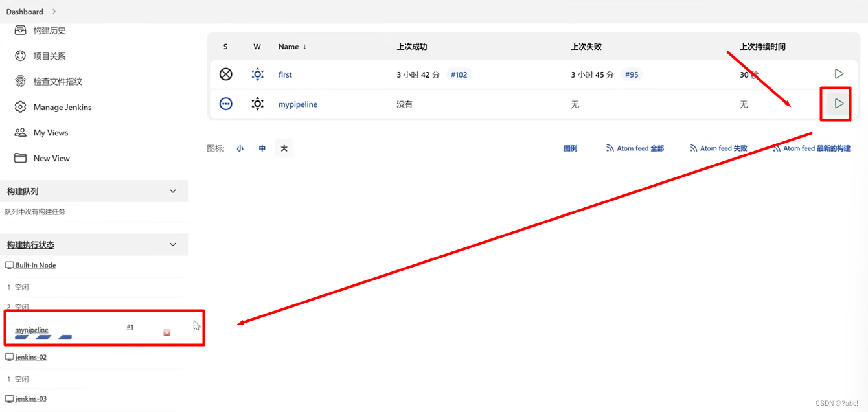The width and height of the screenshot is (868, 412).
Task: Sort by 上次成功 last success column
Action: point(412,47)
